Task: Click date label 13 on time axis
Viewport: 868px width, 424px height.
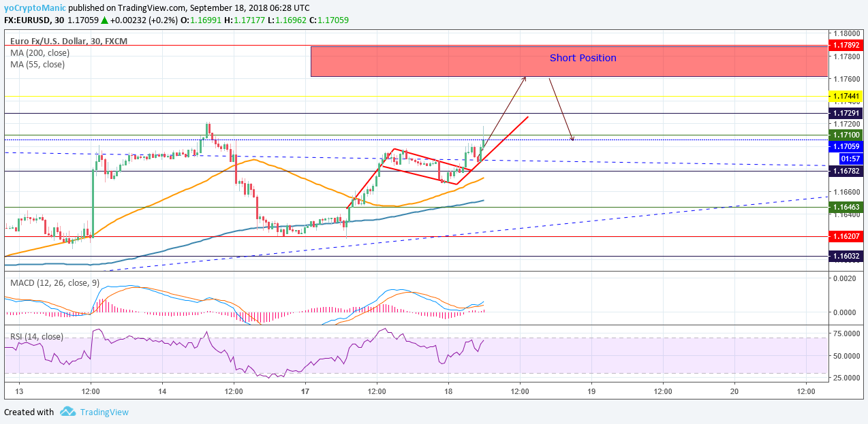Action: pyautogui.click(x=19, y=392)
